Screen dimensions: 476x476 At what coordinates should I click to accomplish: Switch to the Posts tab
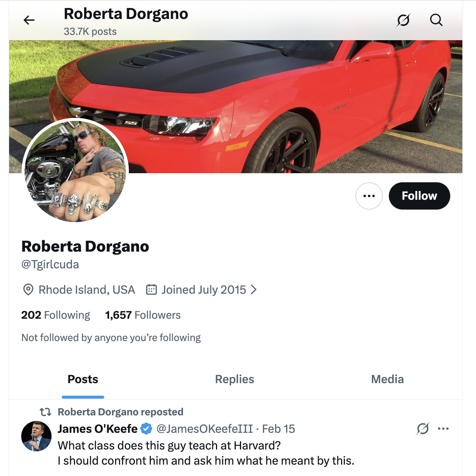pyautogui.click(x=83, y=379)
